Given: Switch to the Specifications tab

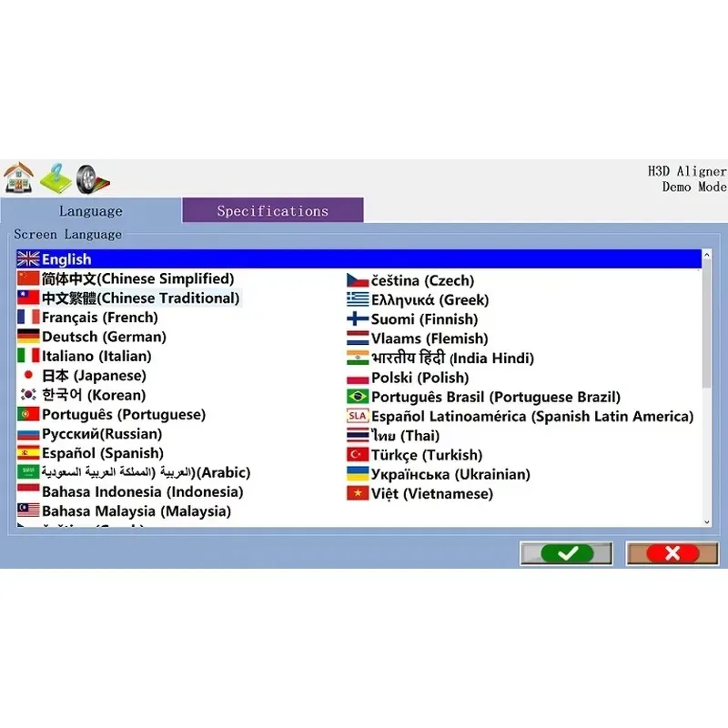Looking at the screenshot, I should click(x=273, y=211).
